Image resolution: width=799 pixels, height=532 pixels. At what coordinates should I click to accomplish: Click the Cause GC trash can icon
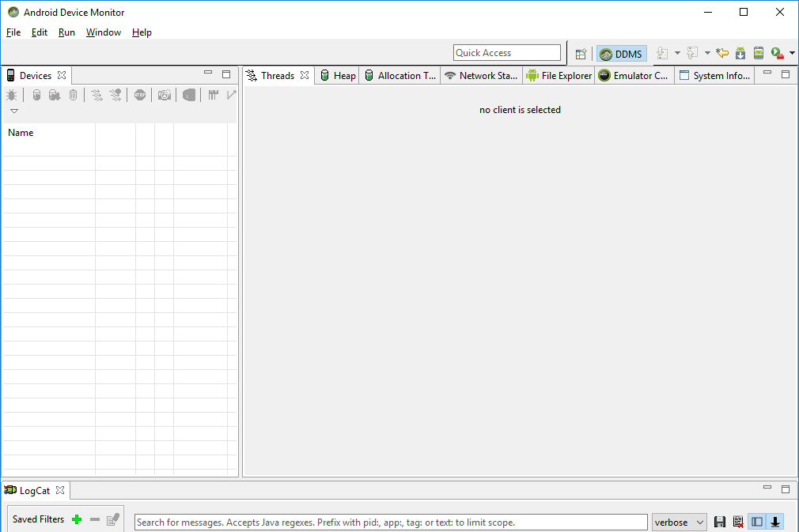(x=73, y=95)
